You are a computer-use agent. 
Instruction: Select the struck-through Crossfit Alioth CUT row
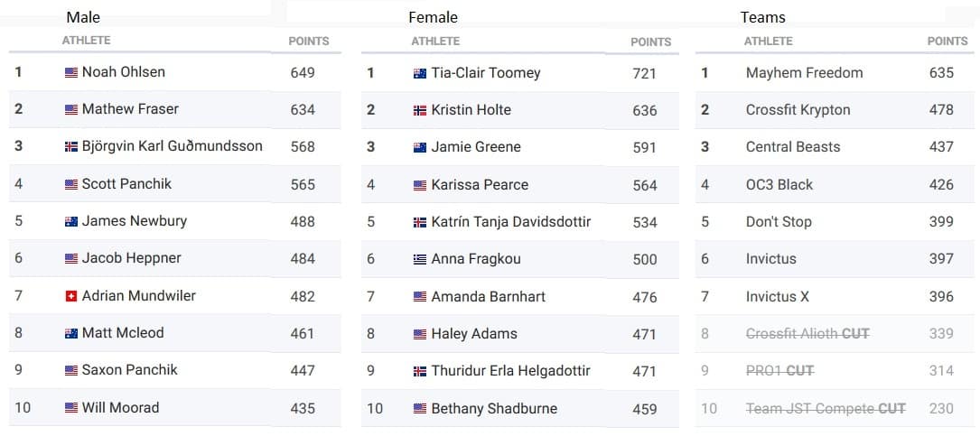(835, 334)
